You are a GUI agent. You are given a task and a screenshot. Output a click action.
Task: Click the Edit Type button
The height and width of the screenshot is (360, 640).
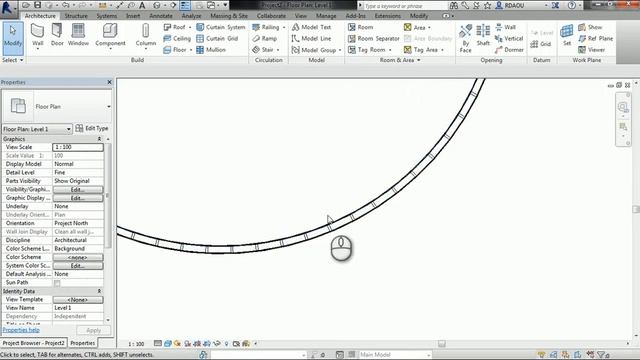click(x=92, y=128)
